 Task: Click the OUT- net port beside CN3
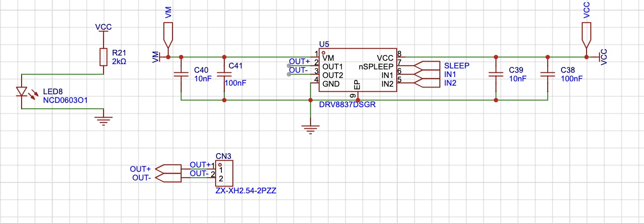pos(169,178)
